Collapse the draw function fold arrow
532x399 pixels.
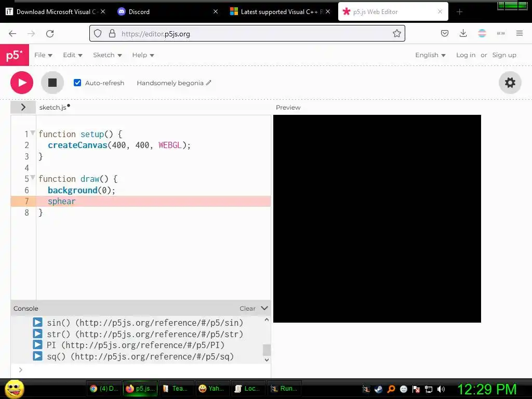(x=33, y=177)
